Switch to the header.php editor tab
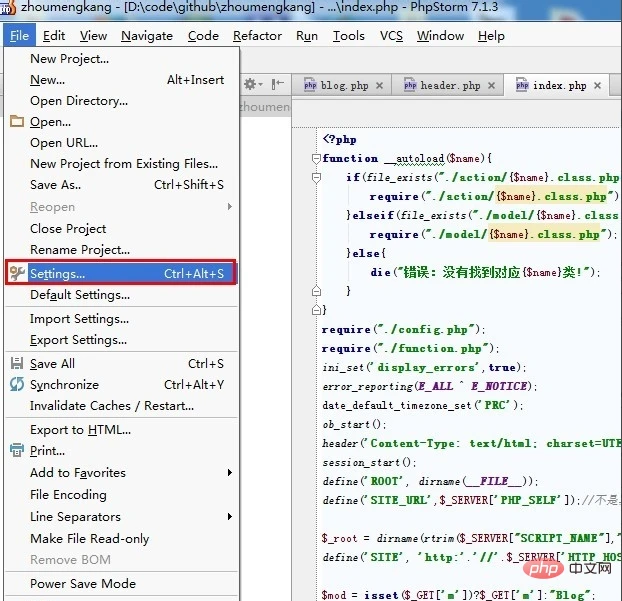The image size is (622, 601). [x=448, y=85]
